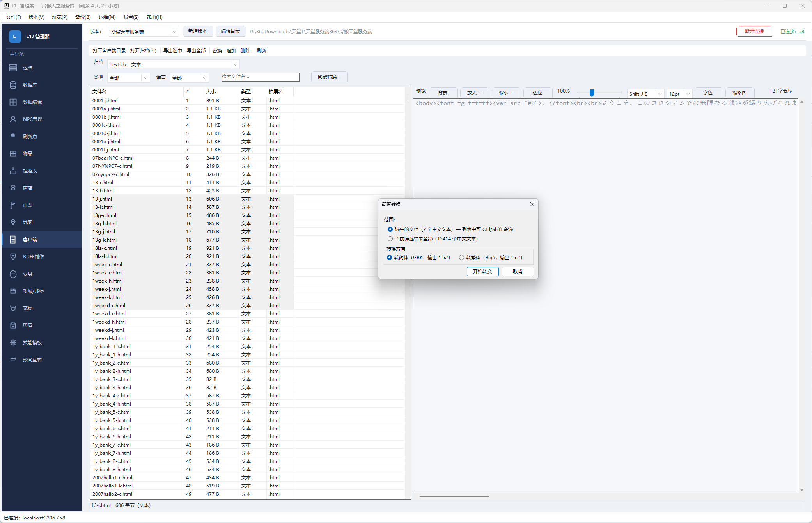Focus the 搜索文件名 search field
The image size is (812, 523).
point(260,77)
